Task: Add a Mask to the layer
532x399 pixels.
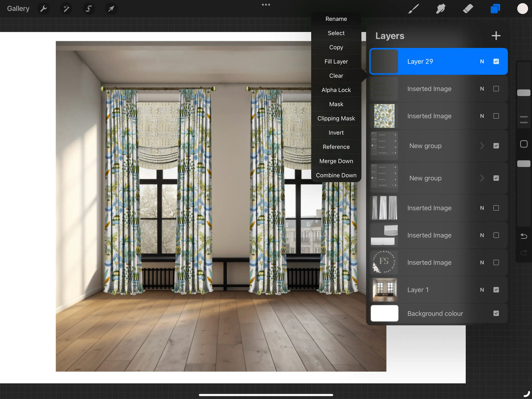Action: [336, 104]
